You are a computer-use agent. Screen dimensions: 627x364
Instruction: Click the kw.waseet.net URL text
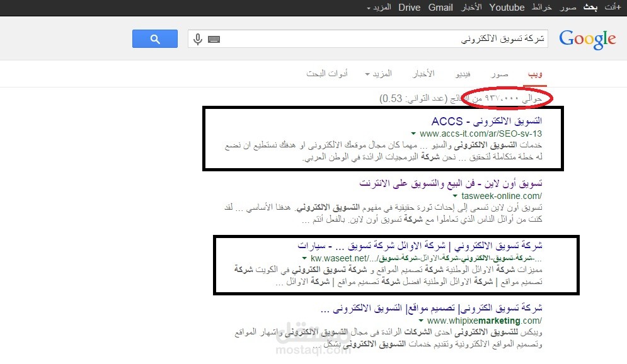(x=426, y=259)
